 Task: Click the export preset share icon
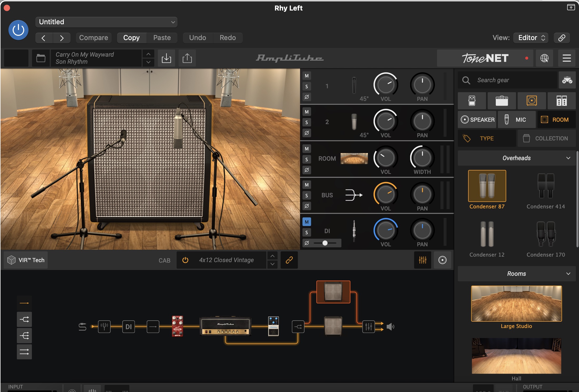[x=187, y=58]
